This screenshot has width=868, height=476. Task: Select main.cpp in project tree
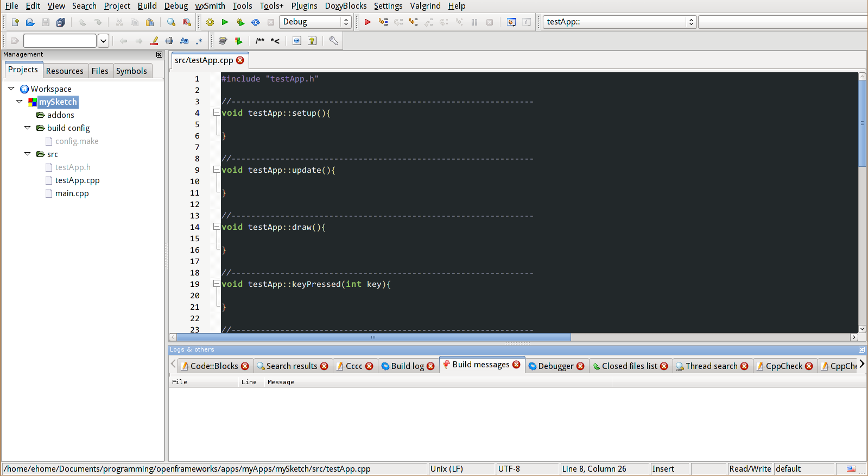(x=72, y=193)
